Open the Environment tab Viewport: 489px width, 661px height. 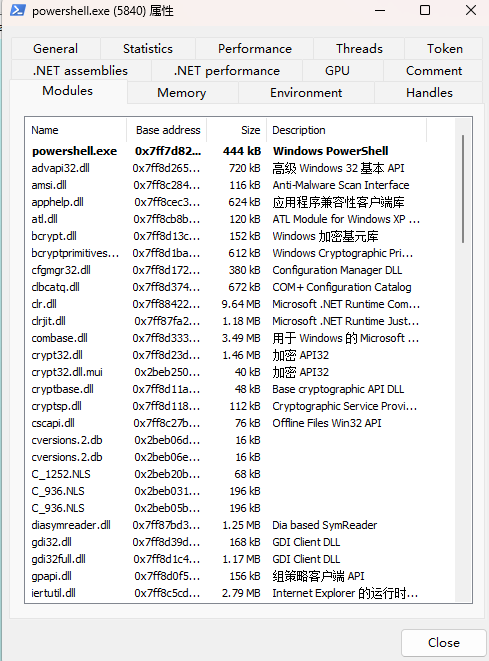(x=306, y=92)
